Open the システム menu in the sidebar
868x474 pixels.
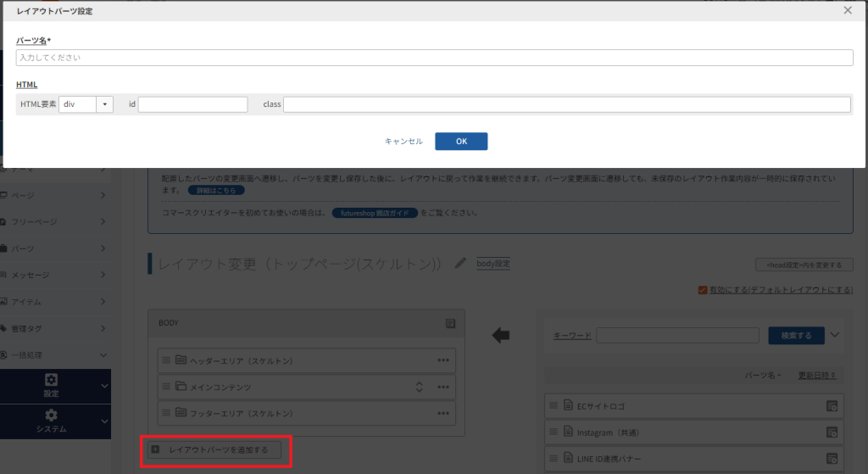click(52, 421)
